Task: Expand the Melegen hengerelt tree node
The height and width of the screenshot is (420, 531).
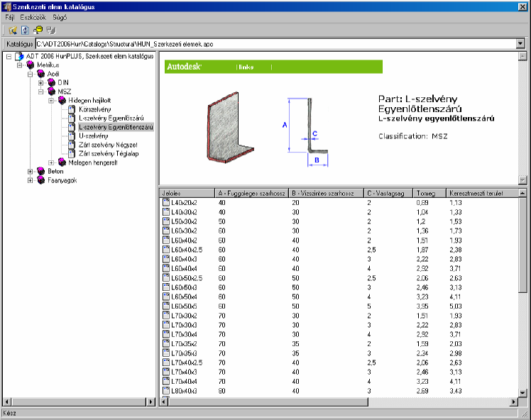Action: coord(51,162)
